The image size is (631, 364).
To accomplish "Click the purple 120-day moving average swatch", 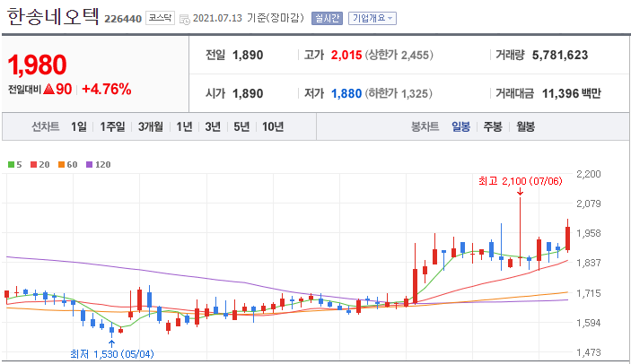I will [x=90, y=164].
